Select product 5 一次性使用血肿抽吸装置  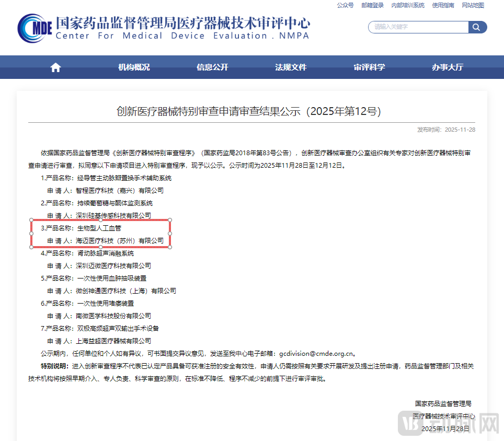point(111,278)
